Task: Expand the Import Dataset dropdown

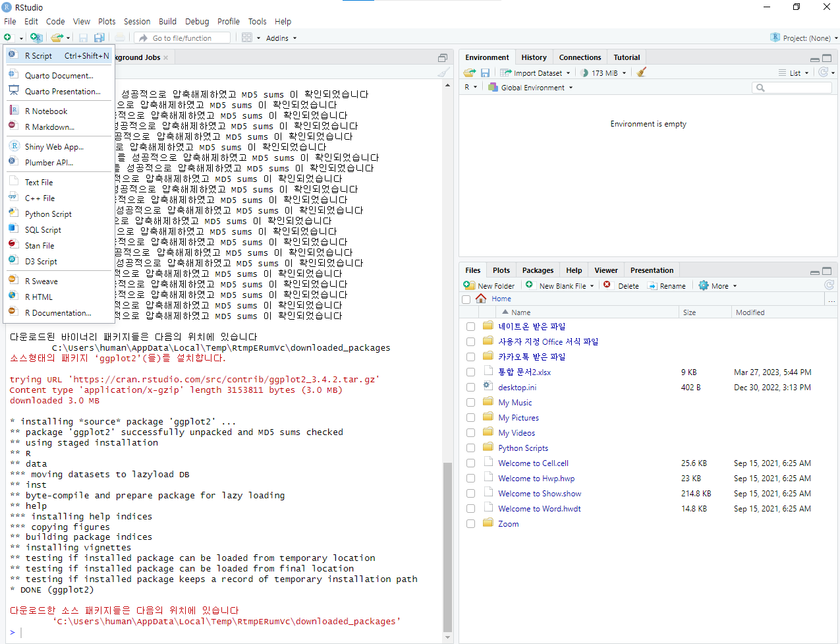Action: (535, 73)
